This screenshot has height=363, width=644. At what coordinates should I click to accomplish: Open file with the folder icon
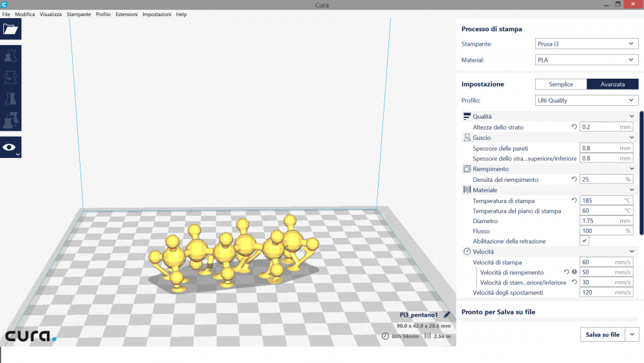pyautogui.click(x=10, y=29)
